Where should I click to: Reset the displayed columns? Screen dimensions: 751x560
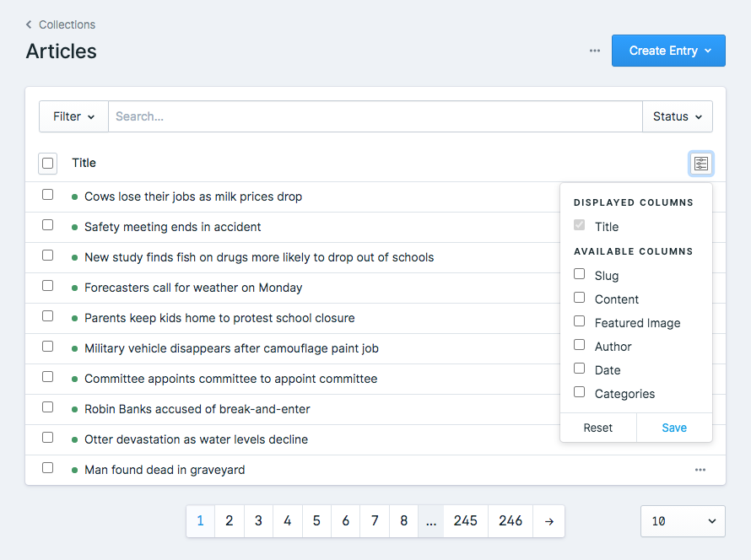597,428
